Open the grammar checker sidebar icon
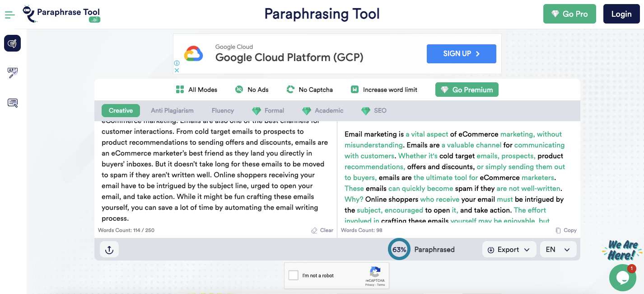The height and width of the screenshot is (294, 644). [13, 73]
